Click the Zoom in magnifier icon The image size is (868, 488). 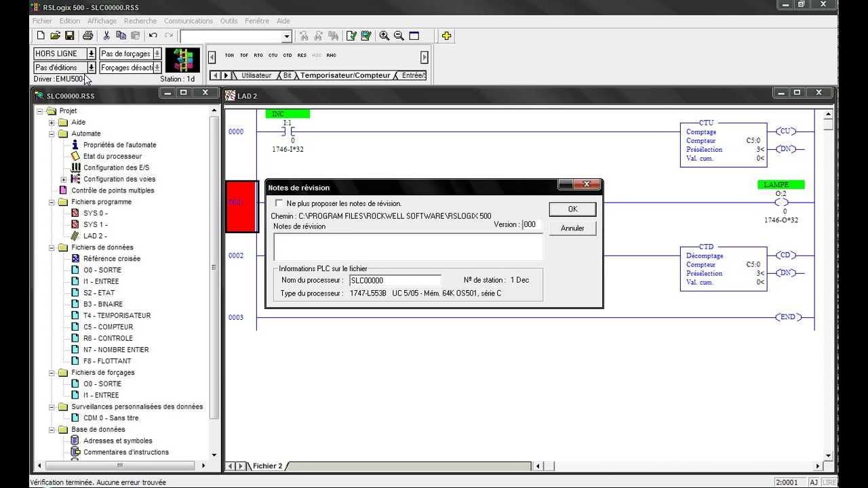384,36
